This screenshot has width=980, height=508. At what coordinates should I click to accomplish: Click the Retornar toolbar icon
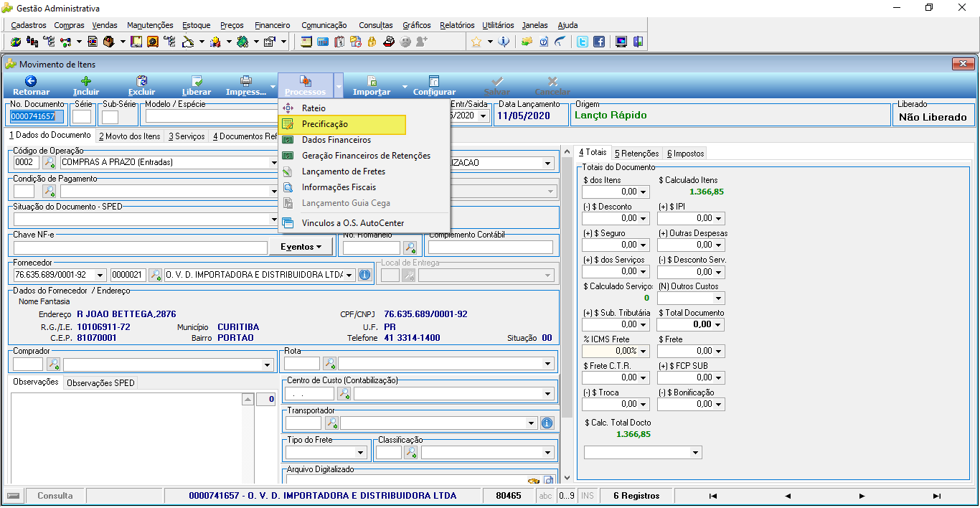(x=31, y=81)
